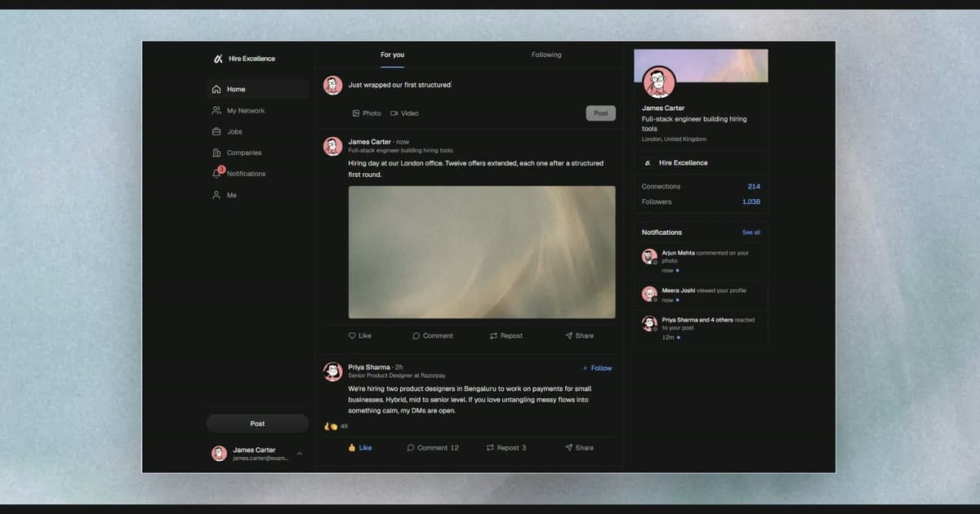Add a Photo to the post
The image size is (980, 514).
click(x=367, y=113)
